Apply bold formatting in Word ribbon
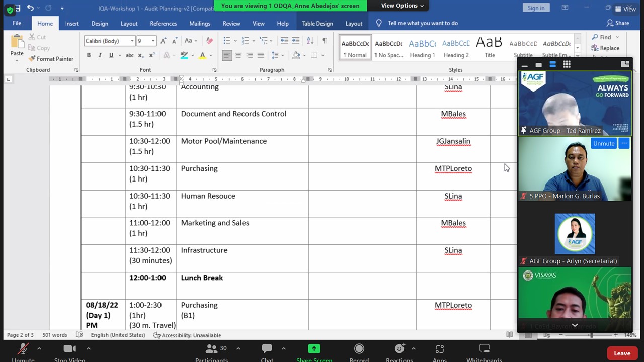The height and width of the screenshot is (362, 644). point(89,55)
